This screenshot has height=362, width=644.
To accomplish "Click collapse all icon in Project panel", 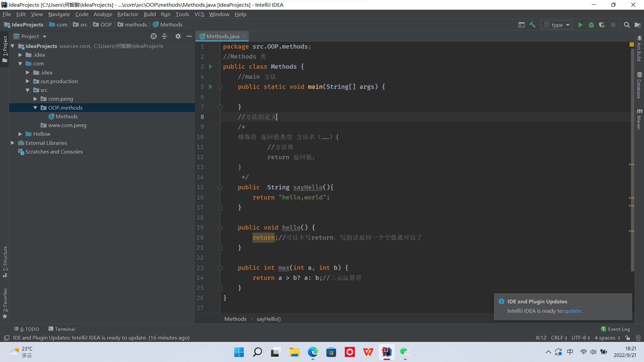I will 164,36.
